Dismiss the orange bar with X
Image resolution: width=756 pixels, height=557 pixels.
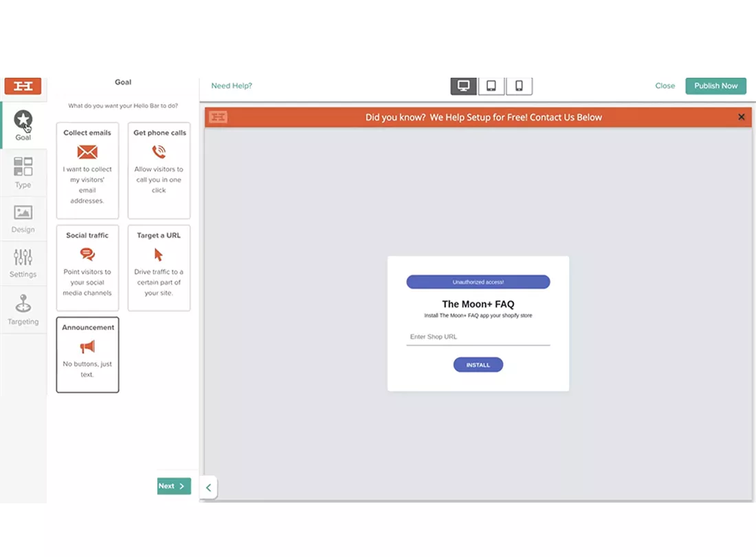click(x=742, y=117)
